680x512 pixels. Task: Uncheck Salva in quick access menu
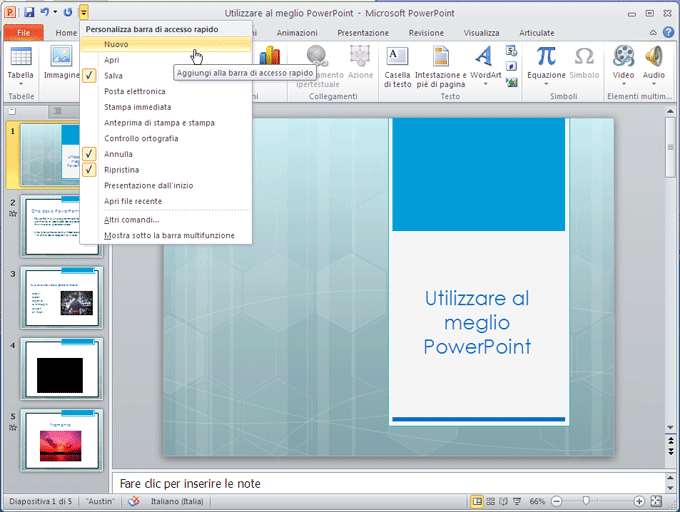(x=165, y=75)
